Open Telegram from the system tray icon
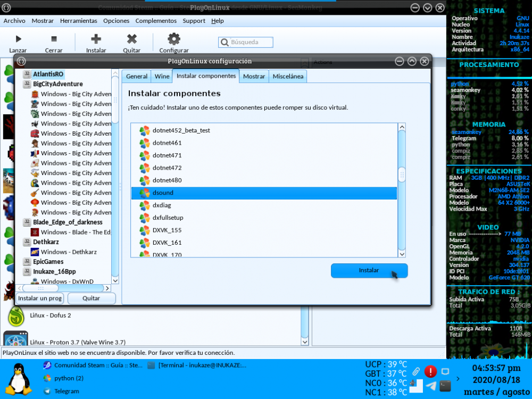 431,386
